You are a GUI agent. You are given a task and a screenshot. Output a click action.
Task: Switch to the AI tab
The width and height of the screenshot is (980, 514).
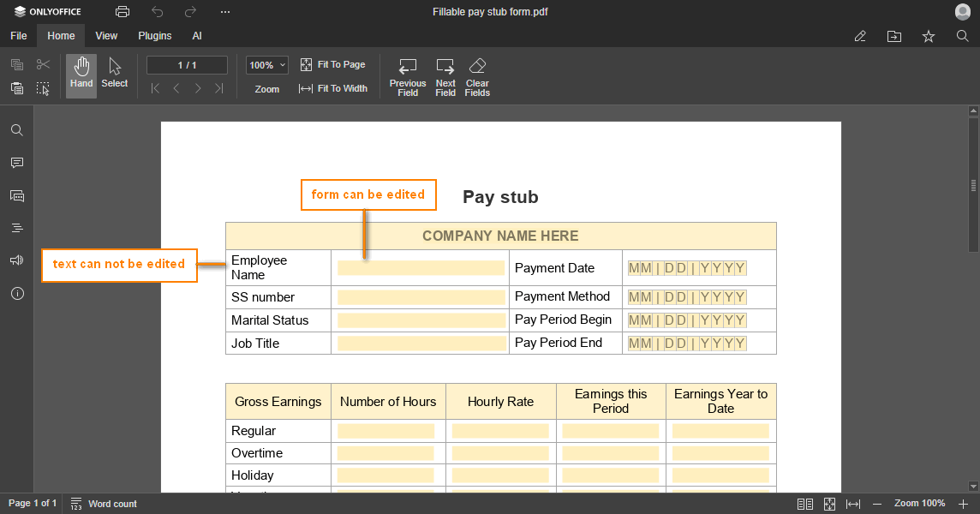[197, 36]
